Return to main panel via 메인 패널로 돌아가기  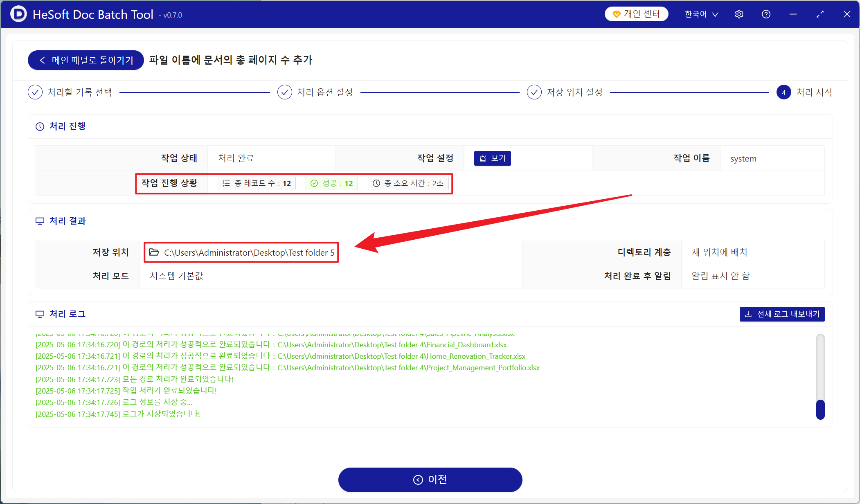[86, 60]
